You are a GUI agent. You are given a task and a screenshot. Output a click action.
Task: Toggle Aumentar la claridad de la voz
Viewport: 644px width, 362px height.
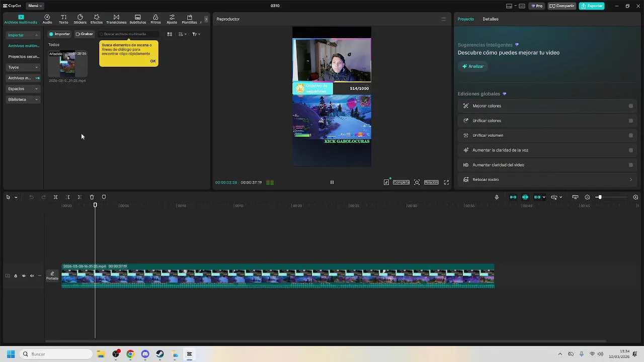(x=631, y=150)
